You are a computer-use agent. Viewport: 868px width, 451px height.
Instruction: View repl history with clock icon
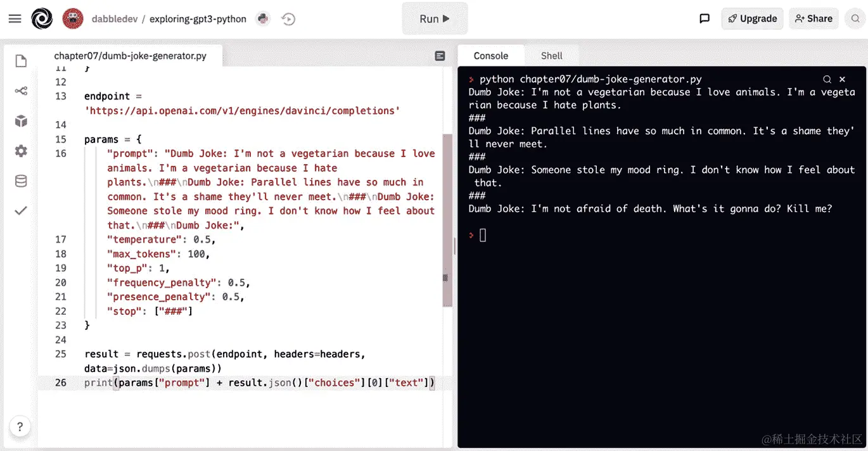coord(288,19)
